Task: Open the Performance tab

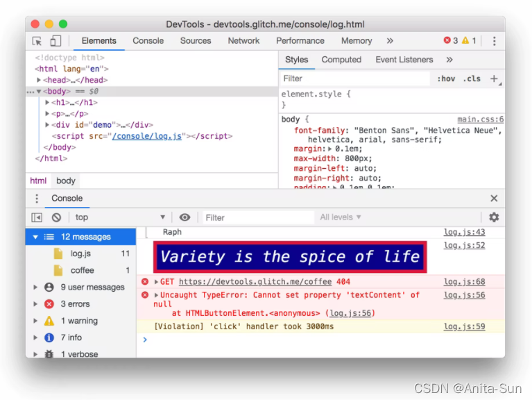Action: click(x=300, y=41)
